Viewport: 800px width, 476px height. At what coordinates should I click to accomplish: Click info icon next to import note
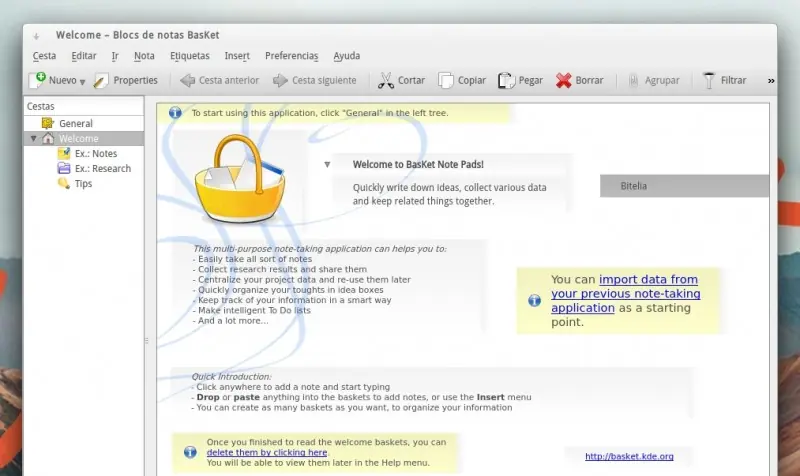(534, 300)
